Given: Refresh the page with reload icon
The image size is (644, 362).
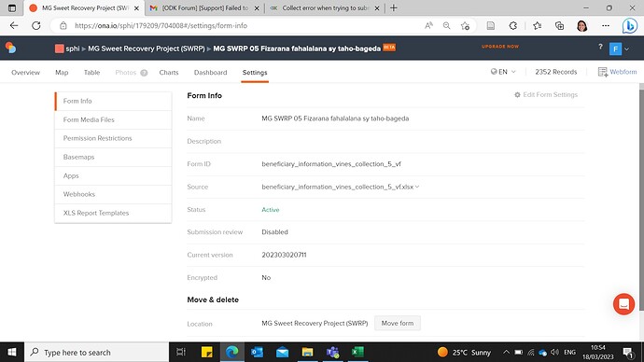Looking at the screenshot, I should pyautogui.click(x=36, y=25).
